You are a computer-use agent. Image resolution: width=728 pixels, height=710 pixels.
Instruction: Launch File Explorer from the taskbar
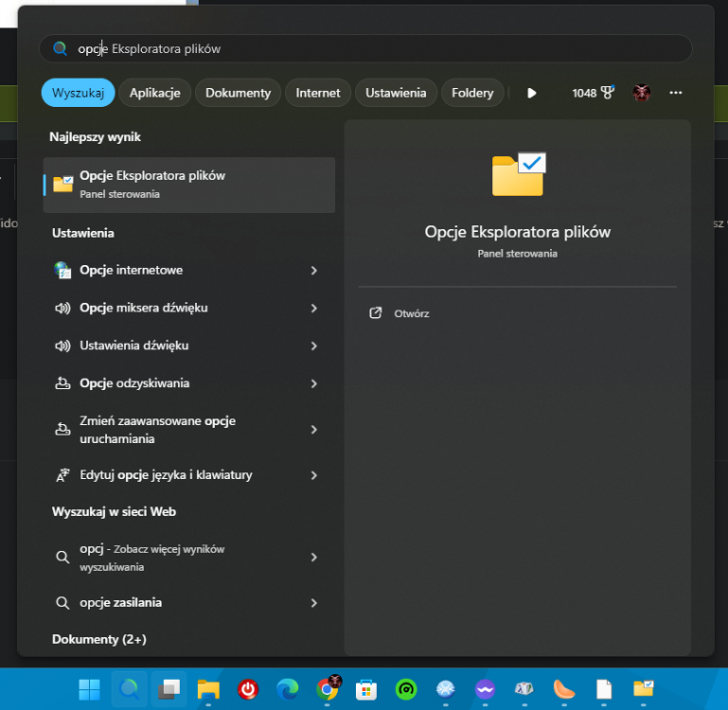[208, 688]
